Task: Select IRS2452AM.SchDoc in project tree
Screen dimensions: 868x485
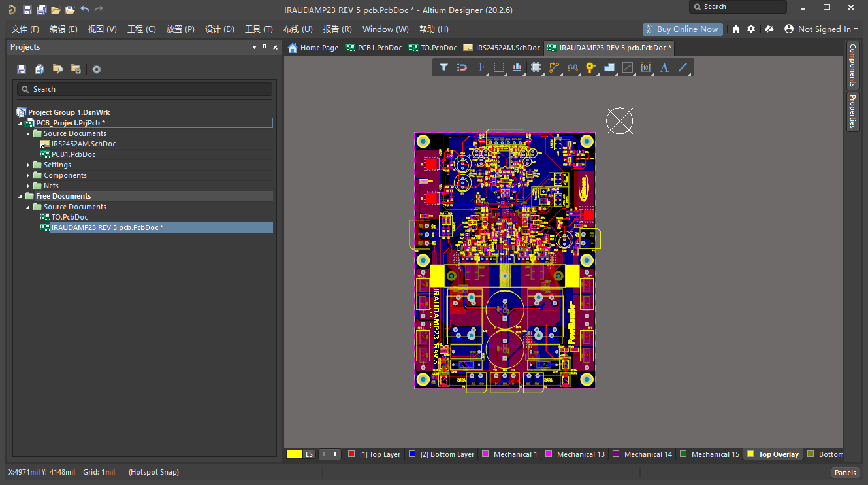Action: click(x=84, y=144)
